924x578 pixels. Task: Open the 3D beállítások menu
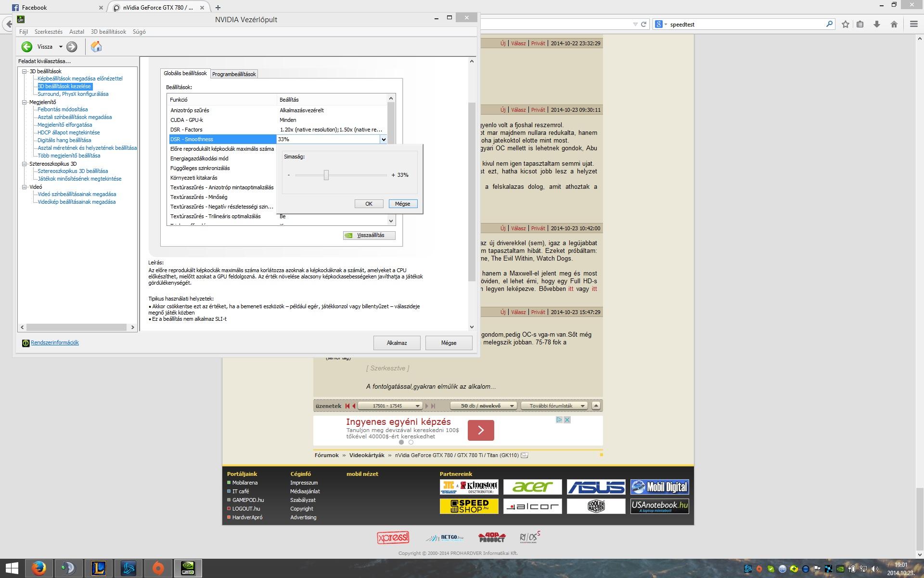[x=108, y=32]
